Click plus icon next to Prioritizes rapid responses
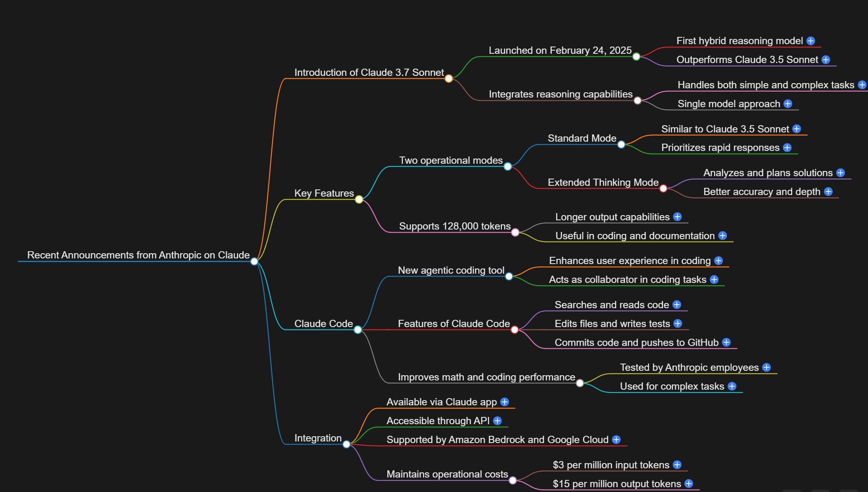Screen dimensions: 868x492 (x=787, y=148)
